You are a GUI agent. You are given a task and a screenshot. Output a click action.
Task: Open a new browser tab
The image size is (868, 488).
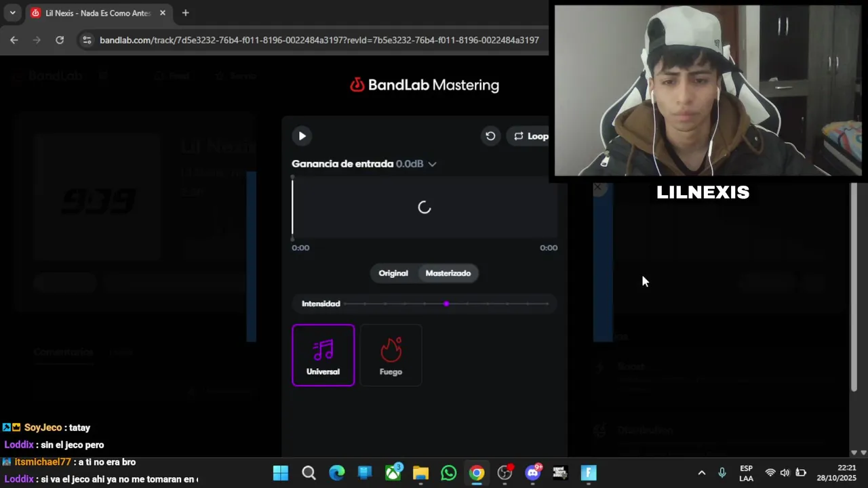(185, 13)
